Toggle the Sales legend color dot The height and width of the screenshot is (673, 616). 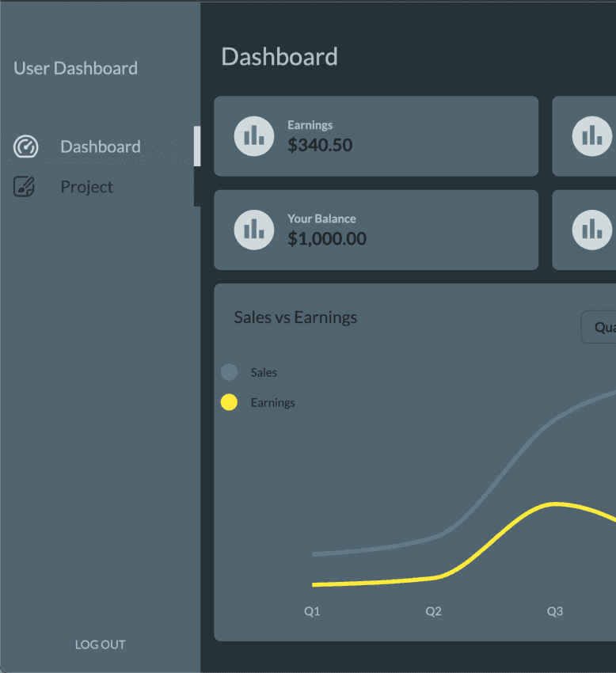tap(229, 372)
